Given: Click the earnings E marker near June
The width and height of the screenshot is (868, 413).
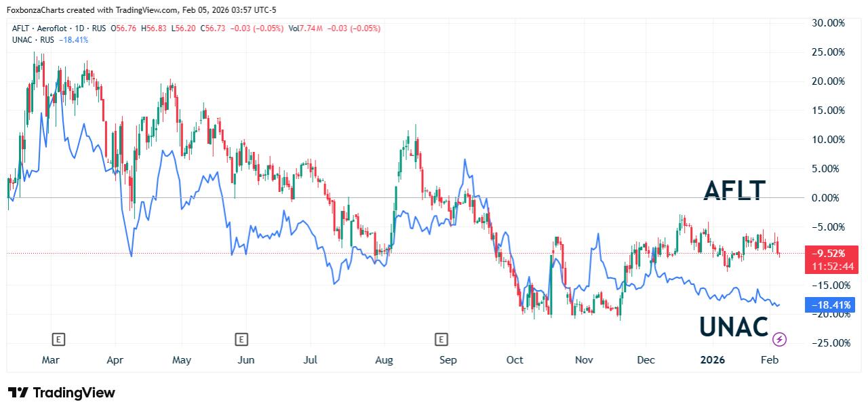Looking at the screenshot, I should [x=240, y=338].
